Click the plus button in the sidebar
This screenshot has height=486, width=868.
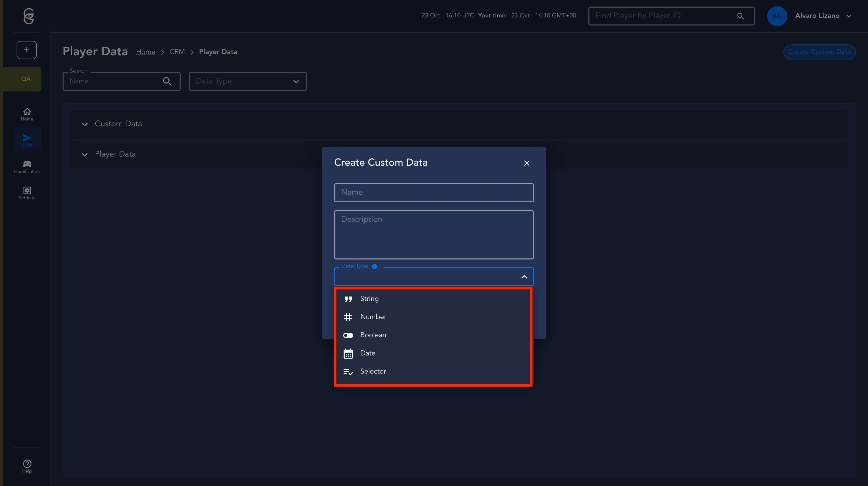27,50
